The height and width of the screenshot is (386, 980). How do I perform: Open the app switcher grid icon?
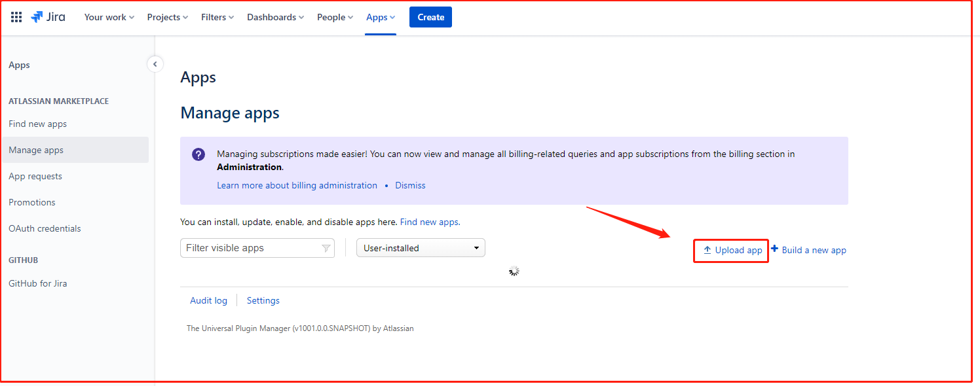(x=16, y=17)
